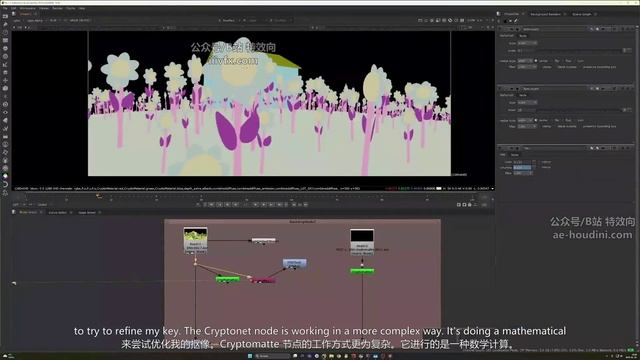Open first Reformat resize type dropdown

pos(524,61)
